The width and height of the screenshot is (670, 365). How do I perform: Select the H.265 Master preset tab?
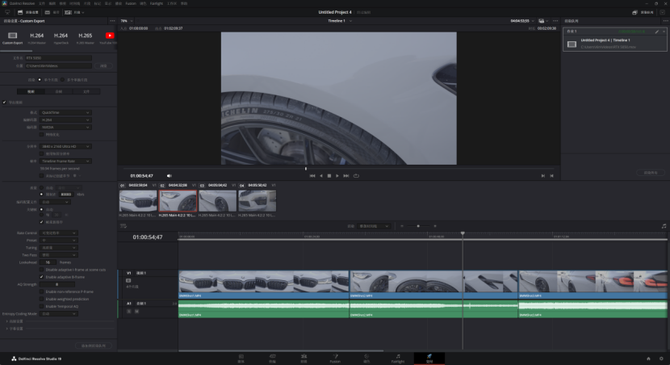pyautogui.click(x=85, y=38)
